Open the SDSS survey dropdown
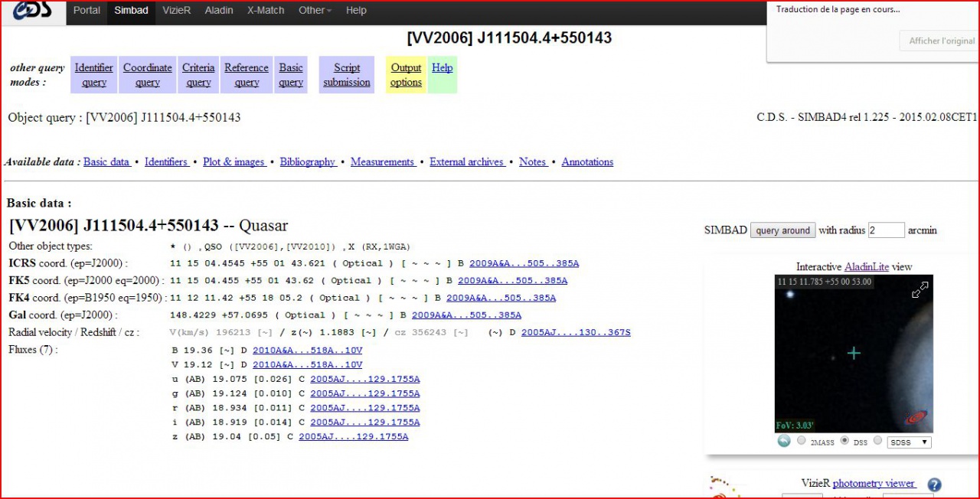 click(908, 442)
